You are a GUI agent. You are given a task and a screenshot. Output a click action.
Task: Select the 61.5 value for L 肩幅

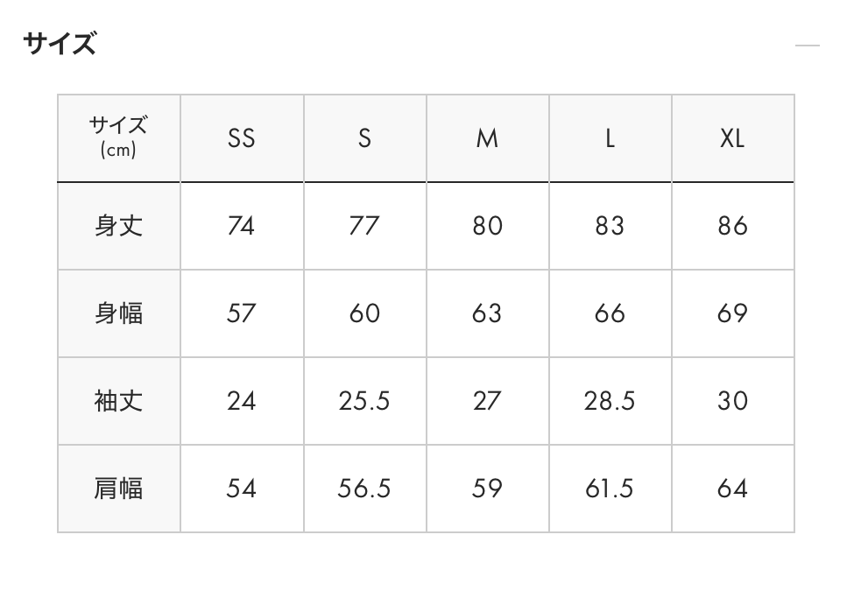(x=610, y=489)
